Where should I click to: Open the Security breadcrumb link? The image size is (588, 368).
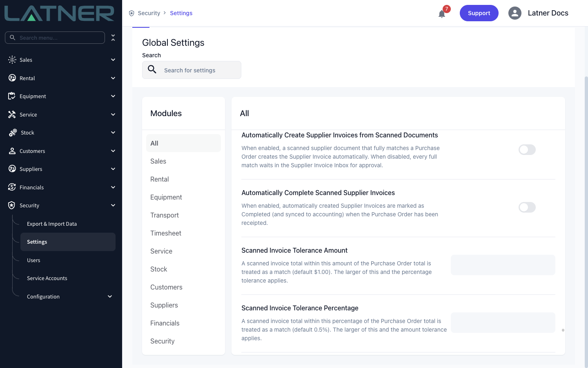tap(149, 13)
